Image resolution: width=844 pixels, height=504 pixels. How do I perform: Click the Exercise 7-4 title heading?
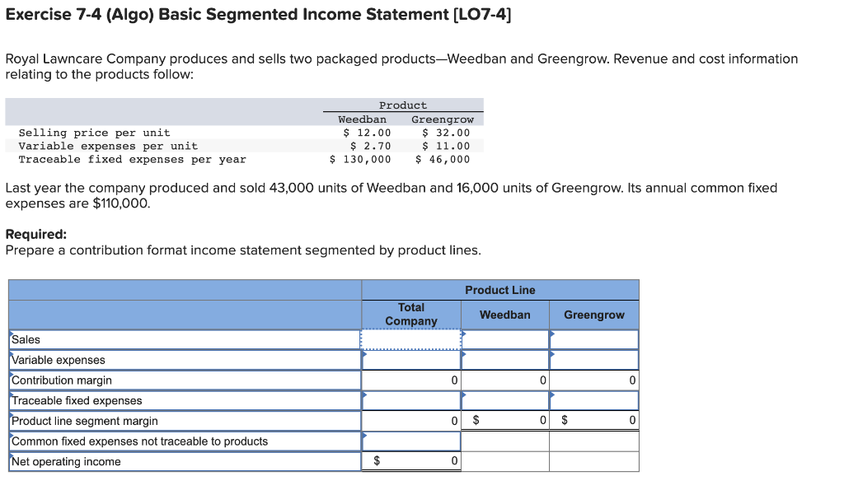coord(258,15)
